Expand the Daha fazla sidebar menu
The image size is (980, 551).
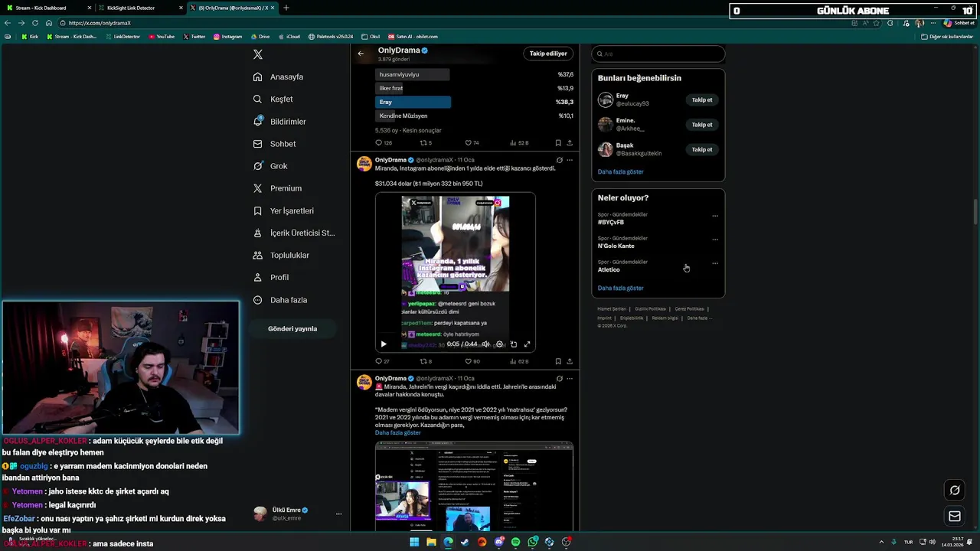[x=280, y=300]
